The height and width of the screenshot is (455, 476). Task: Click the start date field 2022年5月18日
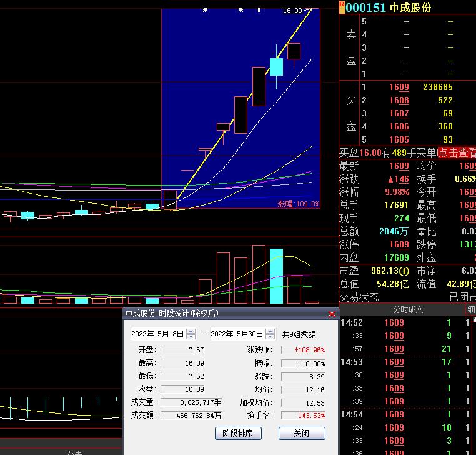[x=157, y=334]
